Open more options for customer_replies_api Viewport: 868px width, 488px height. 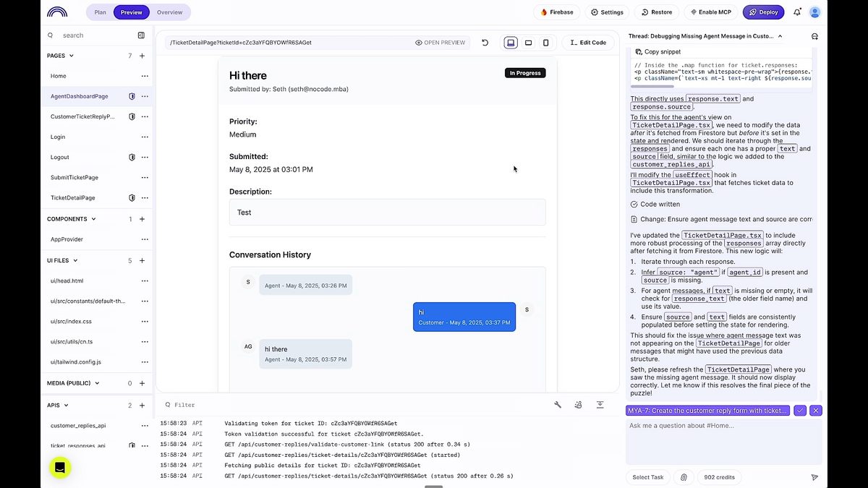(145, 426)
